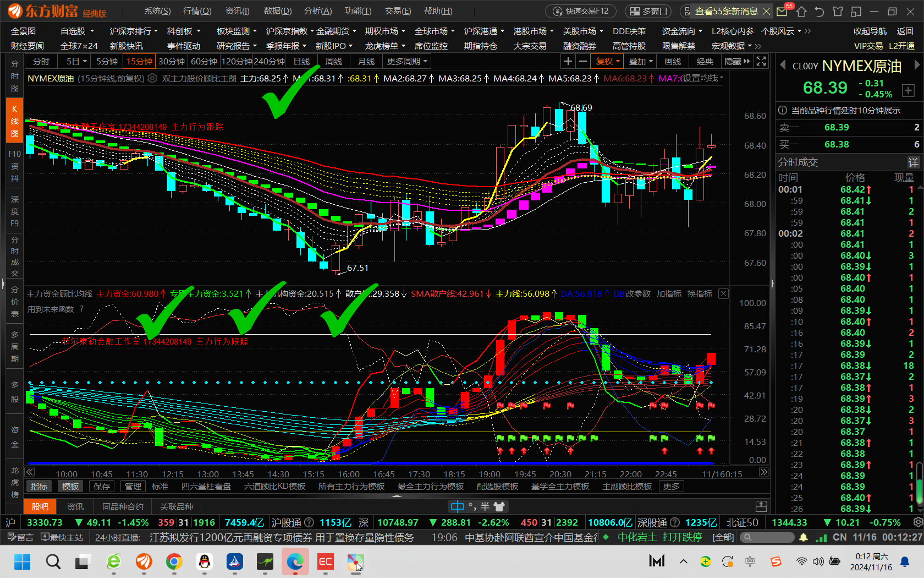Open the 系统(S) menu
Viewport: 924px width, 578px height.
point(157,11)
